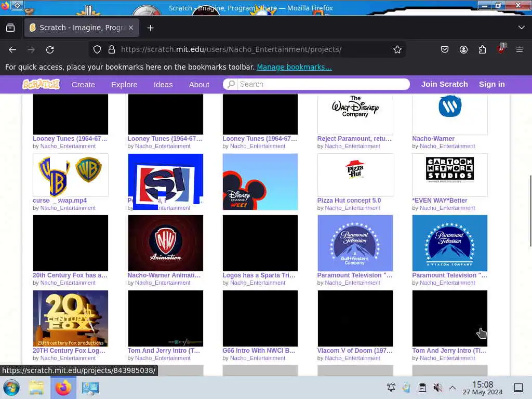This screenshot has height=399, width=532.
Task: Open the SI logo project thumbnail
Action: (166, 181)
